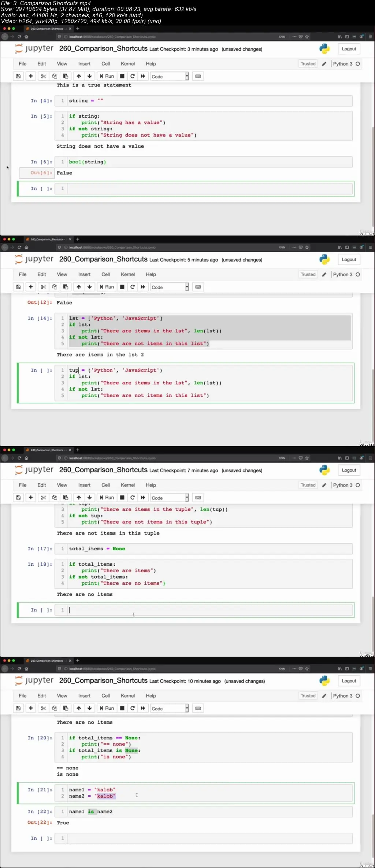This screenshot has width=375, height=868.
Task: Add a cell in the 5-minutes-ago checkpoint frame
Action: pyautogui.click(x=31, y=287)
